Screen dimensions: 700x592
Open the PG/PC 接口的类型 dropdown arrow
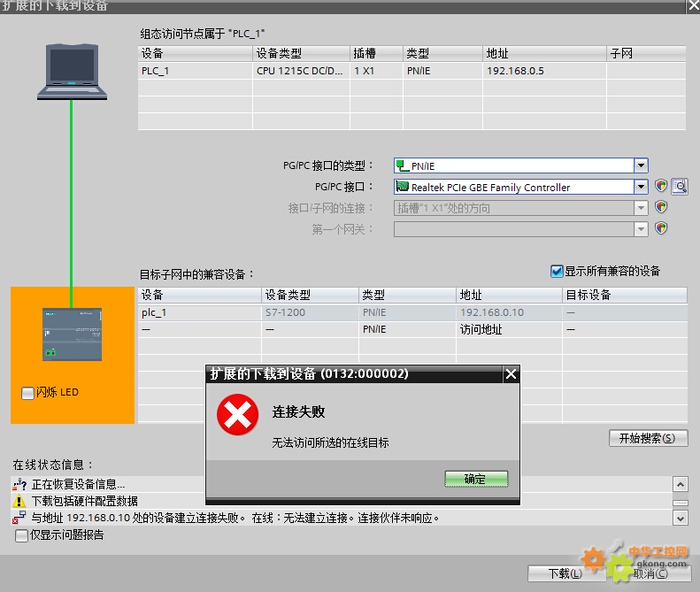[x=641, y=165]
